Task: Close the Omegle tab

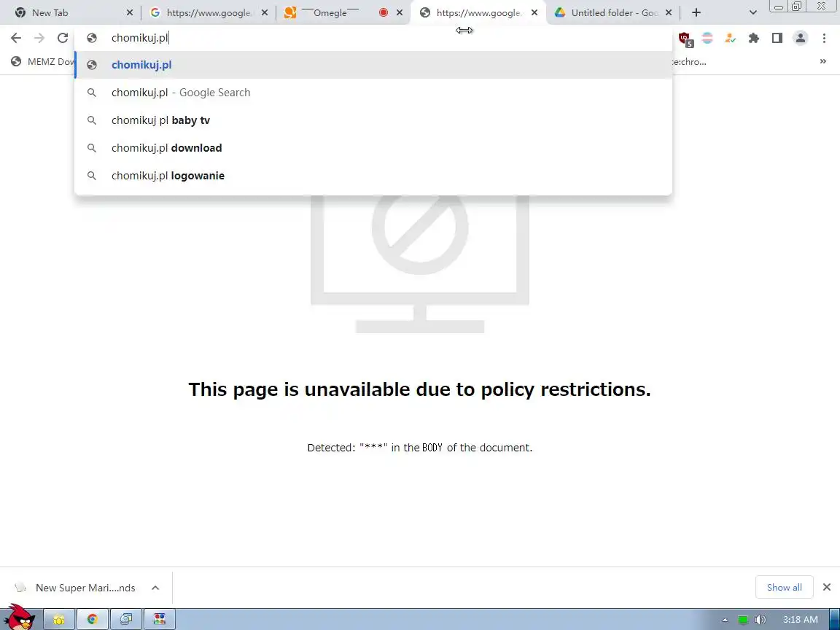Action: click(400, 12)
